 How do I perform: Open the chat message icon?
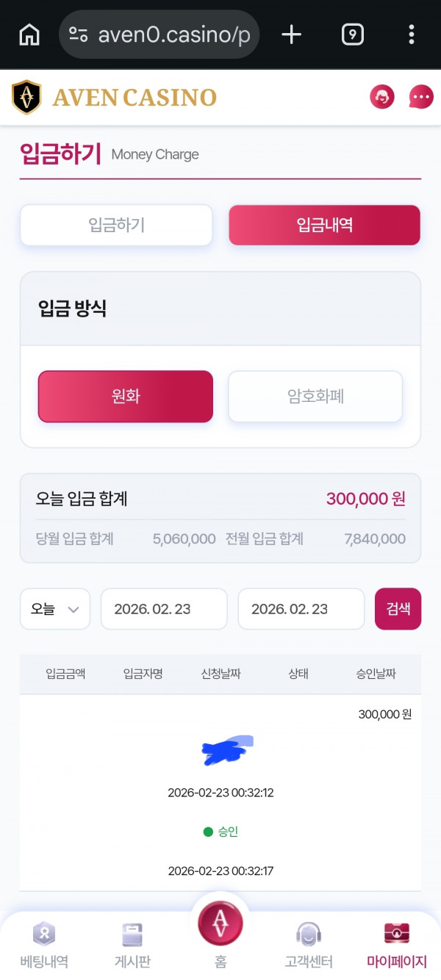(420, 96)
